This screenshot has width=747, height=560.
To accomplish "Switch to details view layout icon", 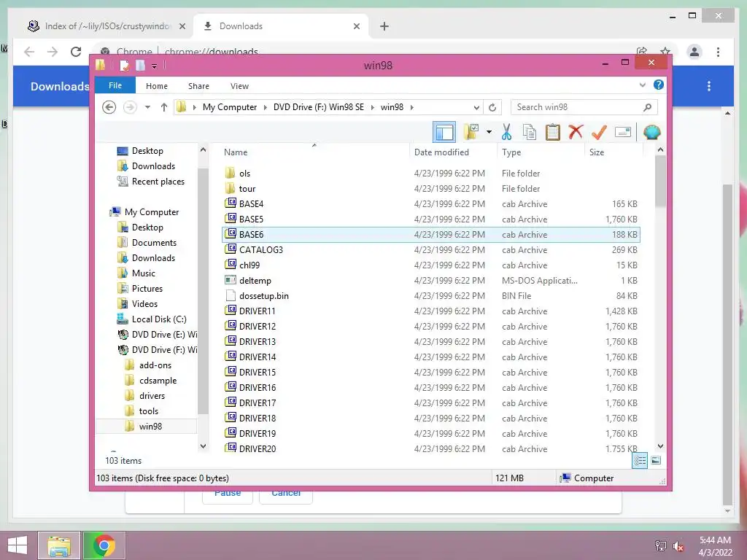I will 640,461.
